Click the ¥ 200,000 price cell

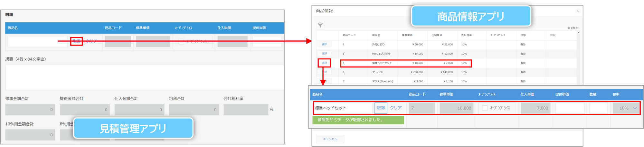pos(417,72)
